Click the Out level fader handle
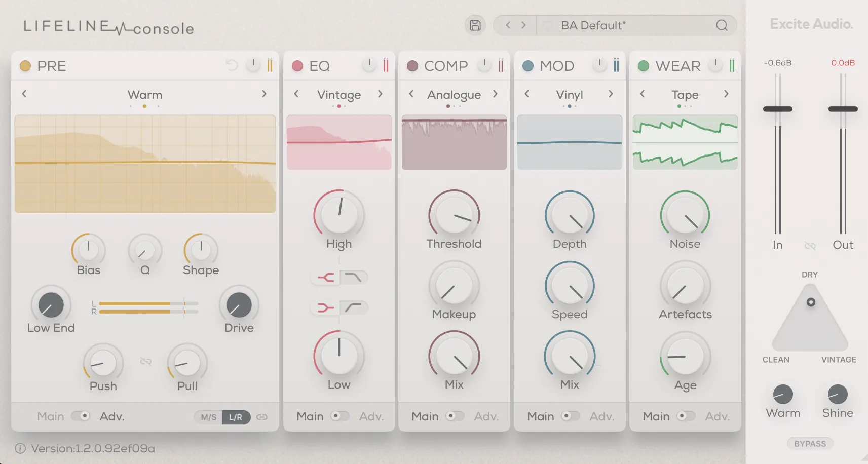Screen dimensions: 868x464 coord(843,108)
